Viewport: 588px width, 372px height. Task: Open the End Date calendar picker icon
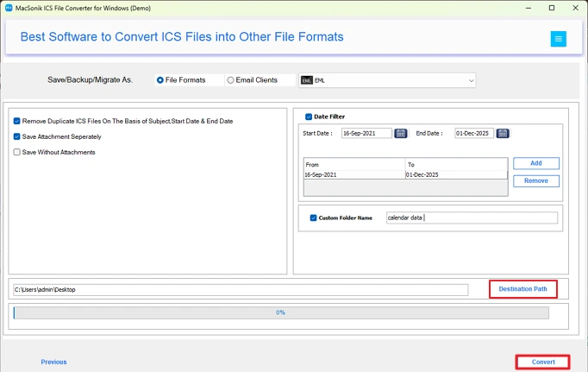pyautogui.click(x=503, y=133)
